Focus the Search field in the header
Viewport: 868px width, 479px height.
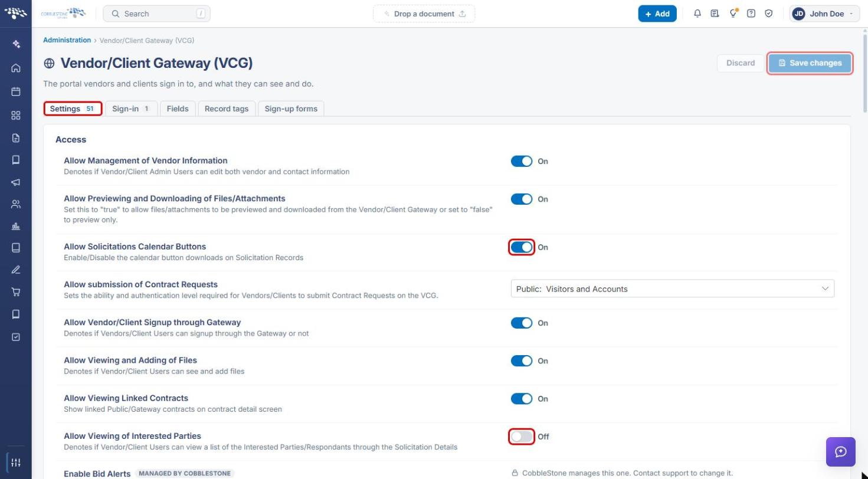tap(156, 14)
